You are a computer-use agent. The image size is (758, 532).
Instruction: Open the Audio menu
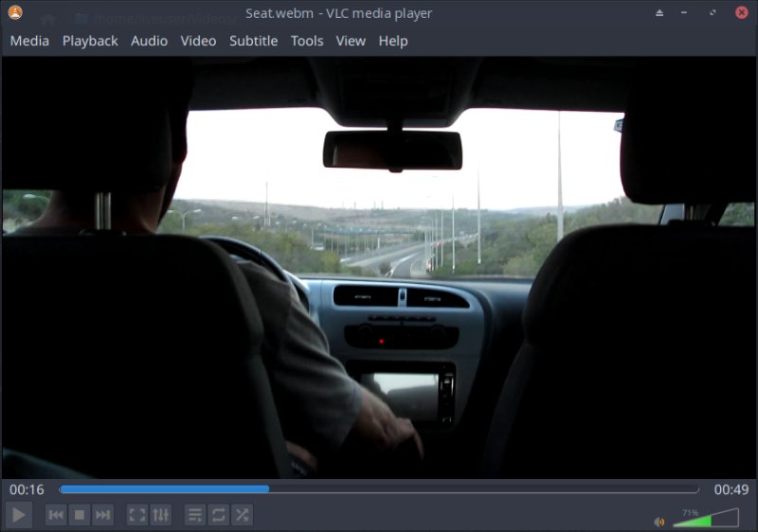[149, 41]
